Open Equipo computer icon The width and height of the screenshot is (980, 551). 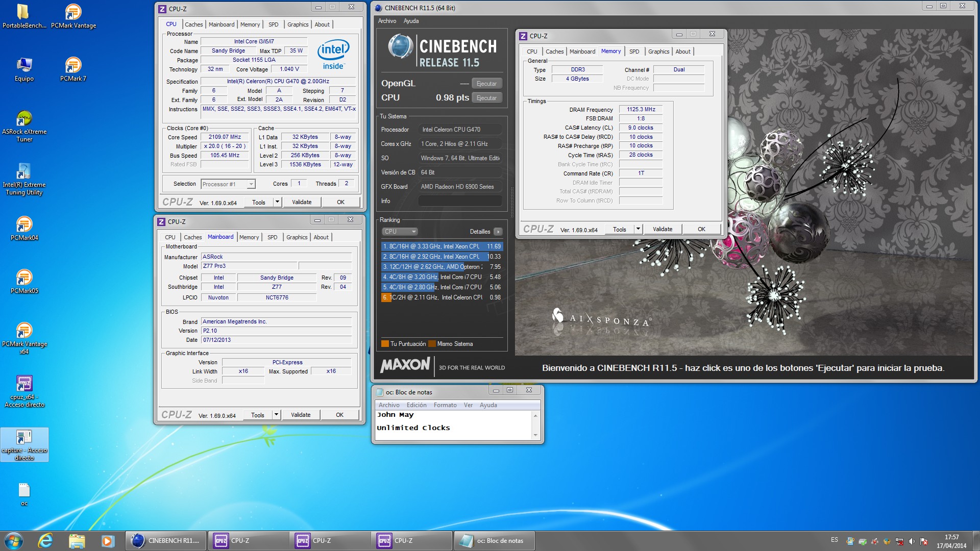[24, 69]
